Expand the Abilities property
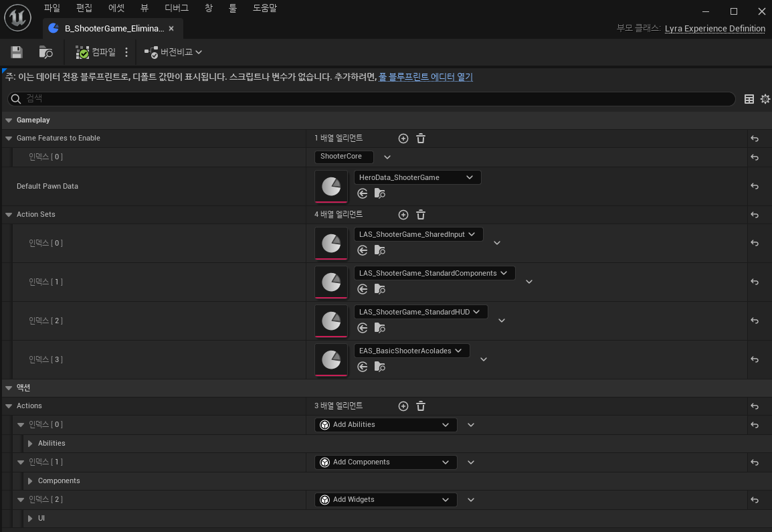 point(30,444)
